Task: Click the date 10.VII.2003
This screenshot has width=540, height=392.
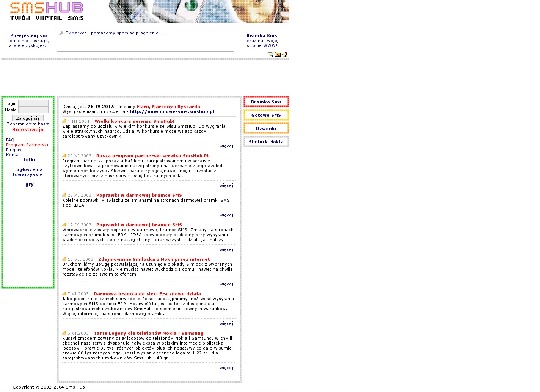Action: coord(80,259)
